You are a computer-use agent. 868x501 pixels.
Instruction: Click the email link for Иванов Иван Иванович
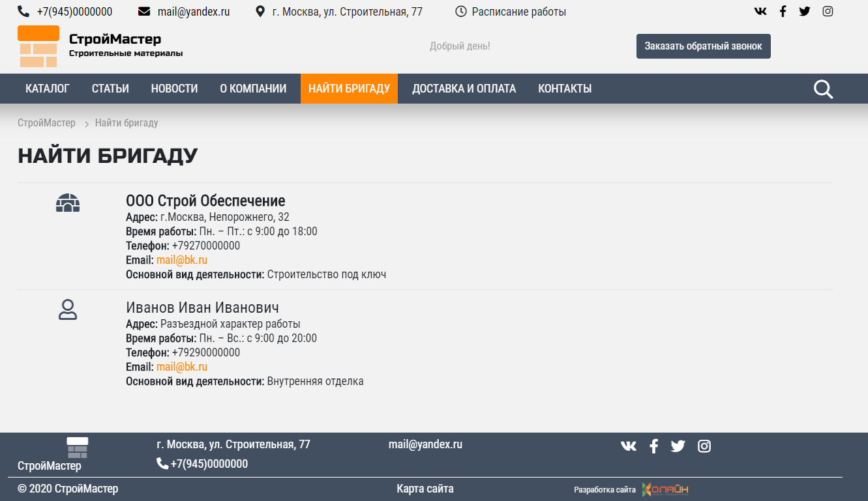pos(182,367)
